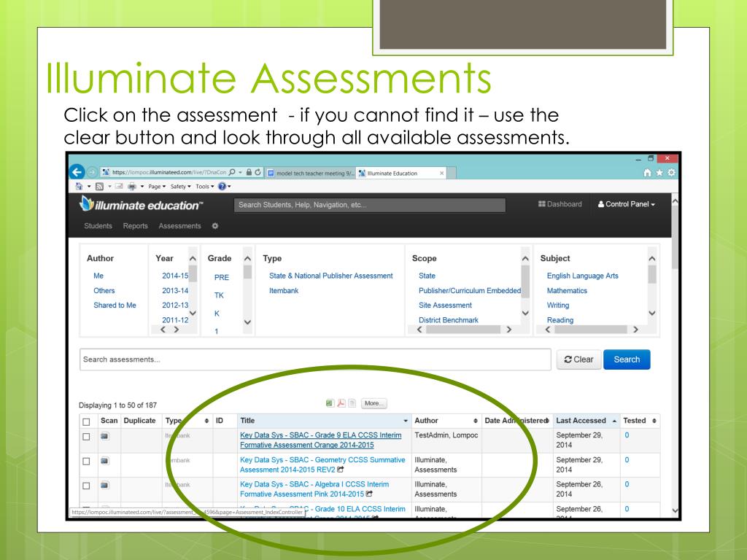The width and height of the screenshot is (747, 560).
Task: Filter Author by Shared to Me
Action: (115, 306)
